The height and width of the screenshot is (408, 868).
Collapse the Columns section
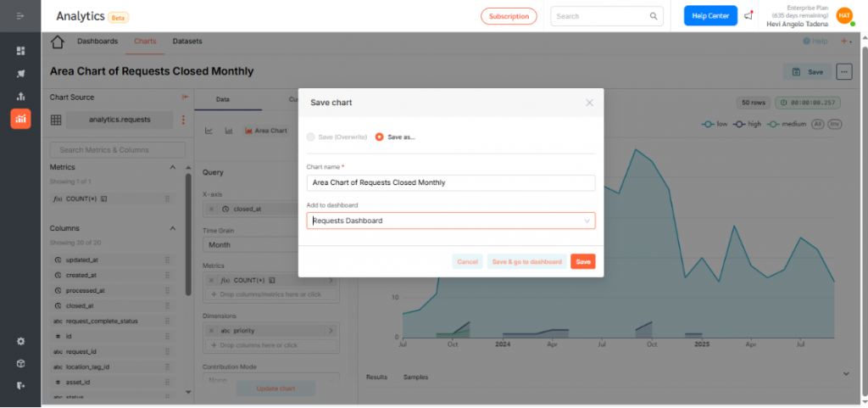174,228
